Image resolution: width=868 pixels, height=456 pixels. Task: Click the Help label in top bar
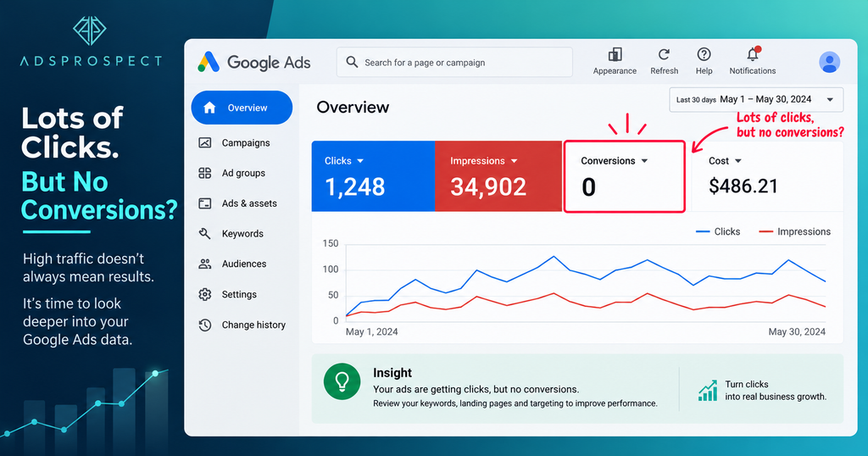[704, 71]
